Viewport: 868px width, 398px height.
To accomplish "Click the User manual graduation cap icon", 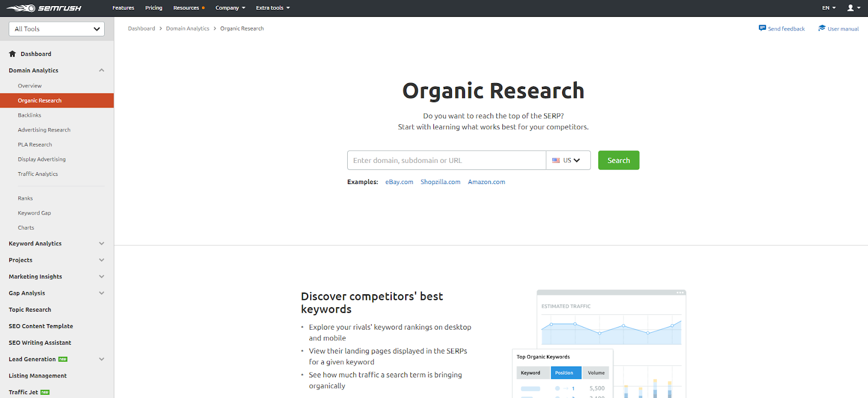I will click(x=822, y=28).
